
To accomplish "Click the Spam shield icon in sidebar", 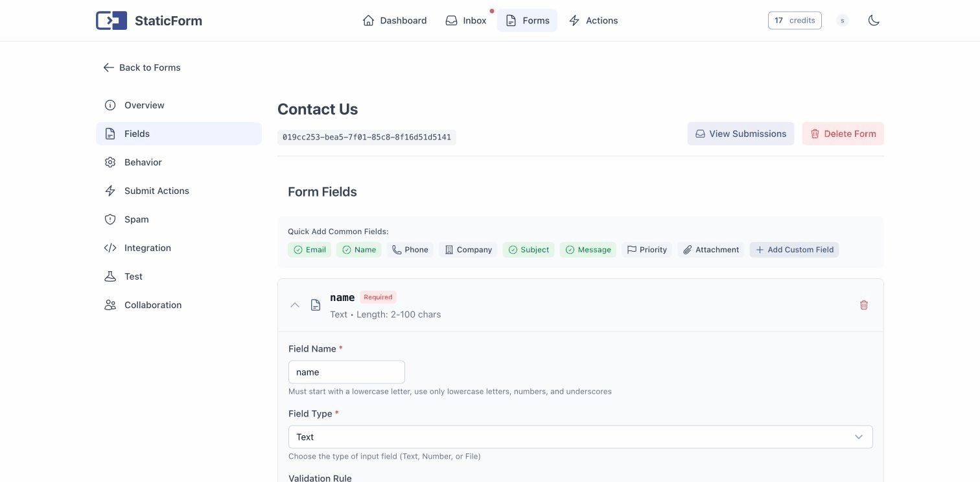I will click(x=110, y=219).
